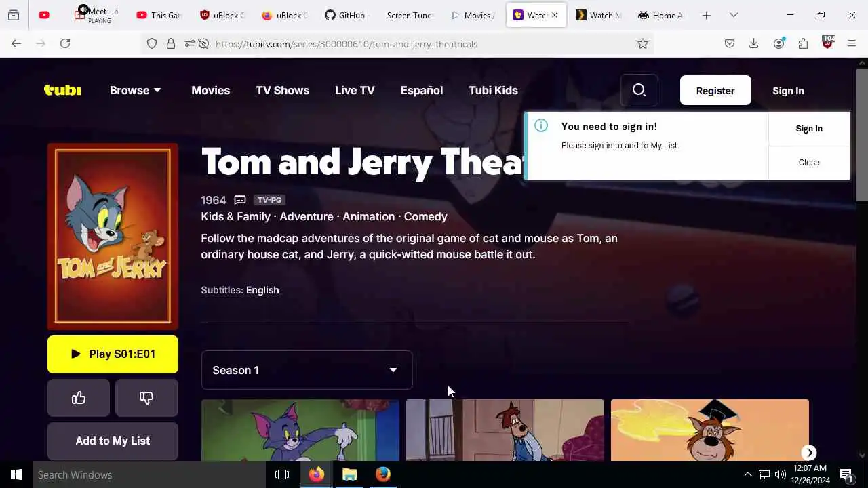Screen dimensions: 868x488
Task: Open a new tab with plus icon
Action: tap(706, 15)
